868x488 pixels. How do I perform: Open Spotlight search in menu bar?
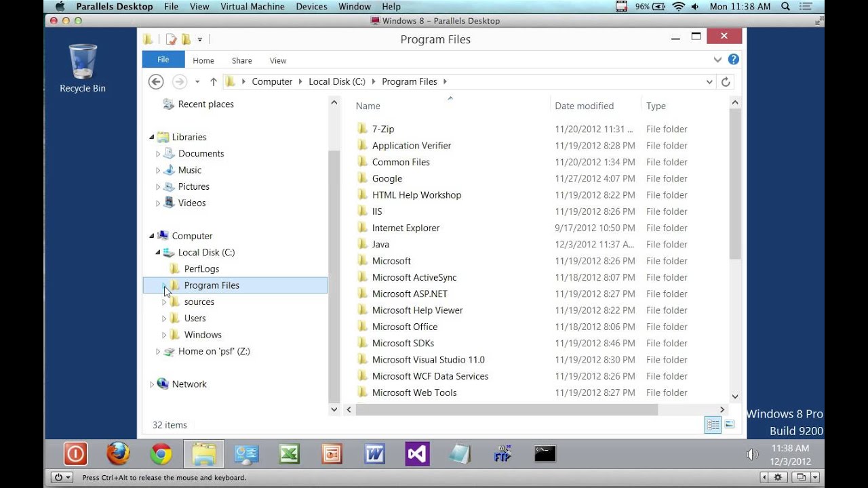click(786, 6)
